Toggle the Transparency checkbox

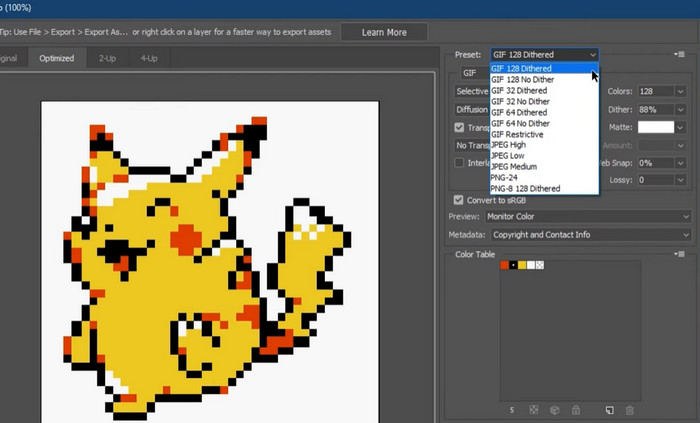(x=459, y=127)
